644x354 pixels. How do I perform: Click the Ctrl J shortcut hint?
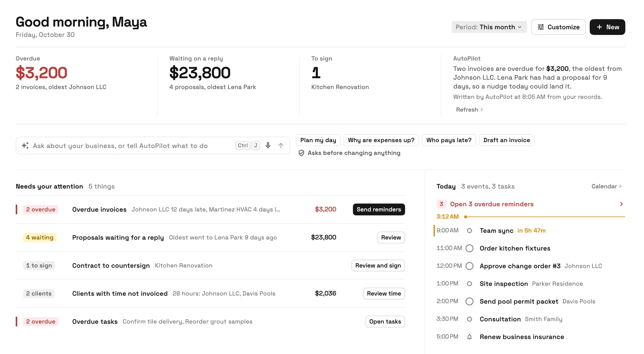(x=248, y=146)
